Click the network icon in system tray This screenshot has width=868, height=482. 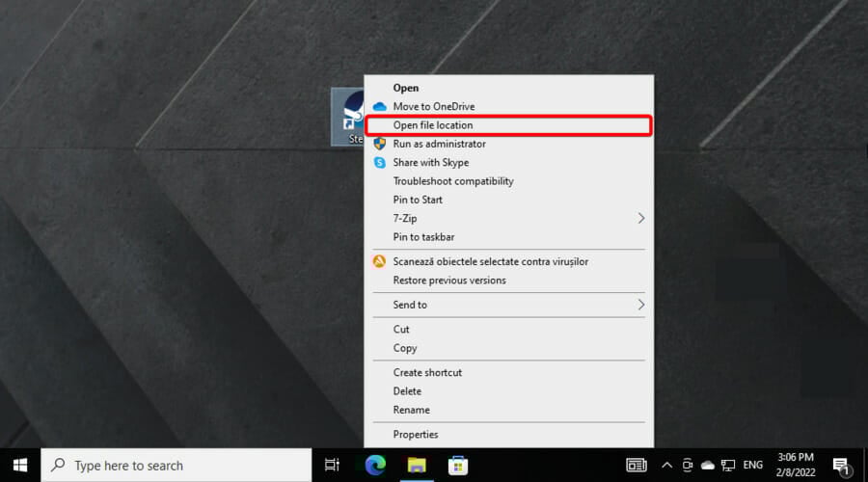click(729, 465)
